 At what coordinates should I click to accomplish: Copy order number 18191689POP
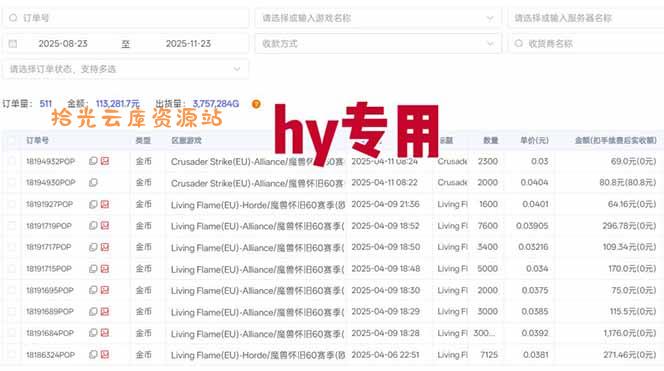93,311
